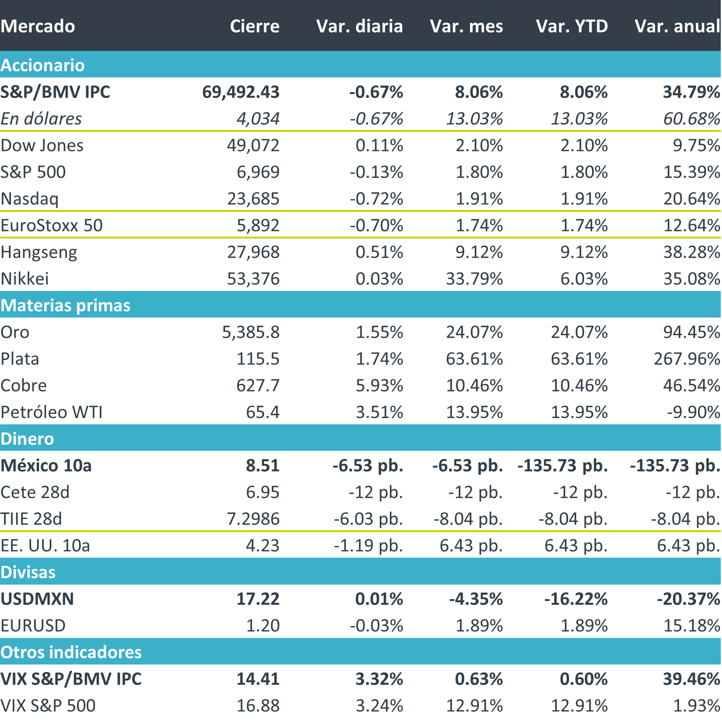This screenshot has height=728, width=722.
Task: Select the VIX S&P 500 row label
Action: [x=48, y=705]
